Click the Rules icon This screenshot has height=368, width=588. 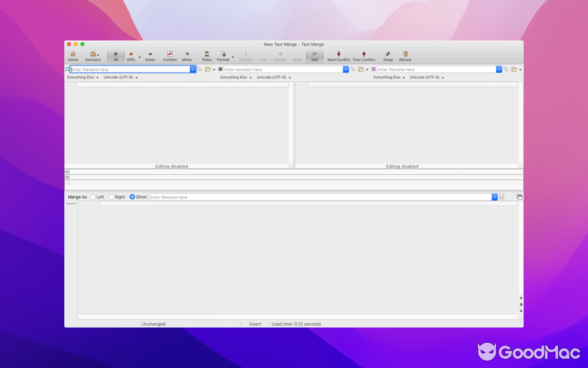[x=207, y=55]
